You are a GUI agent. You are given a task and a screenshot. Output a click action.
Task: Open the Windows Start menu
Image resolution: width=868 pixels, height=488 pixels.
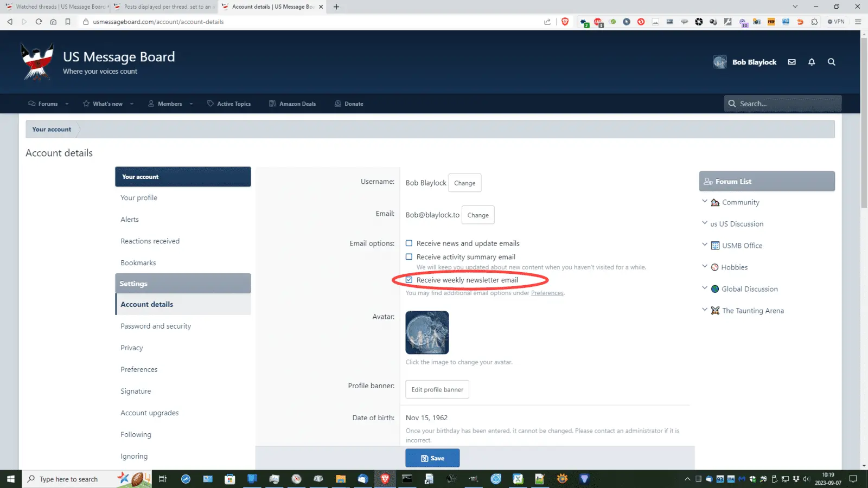point(10,479)
